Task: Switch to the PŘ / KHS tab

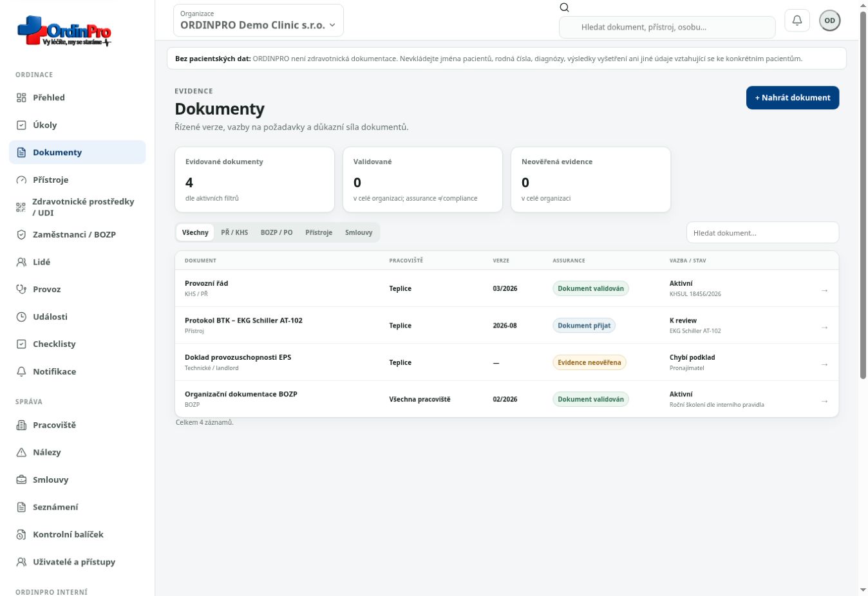Action: (x=234, y=232)
